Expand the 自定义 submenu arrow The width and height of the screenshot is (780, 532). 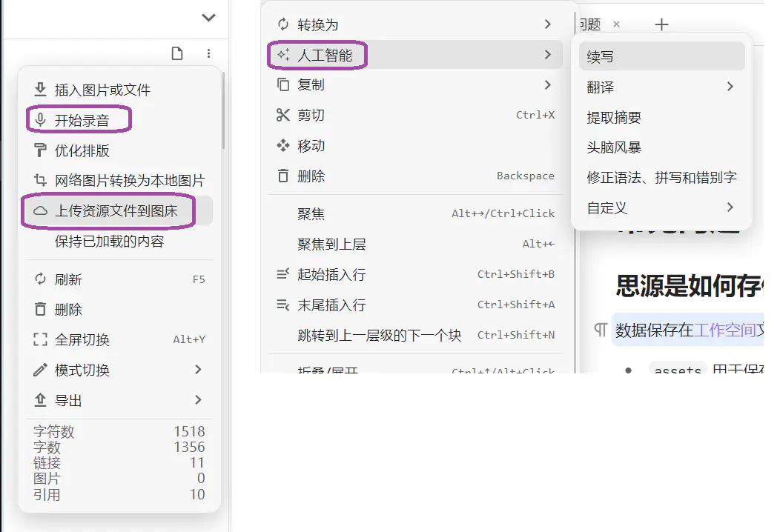730,207
